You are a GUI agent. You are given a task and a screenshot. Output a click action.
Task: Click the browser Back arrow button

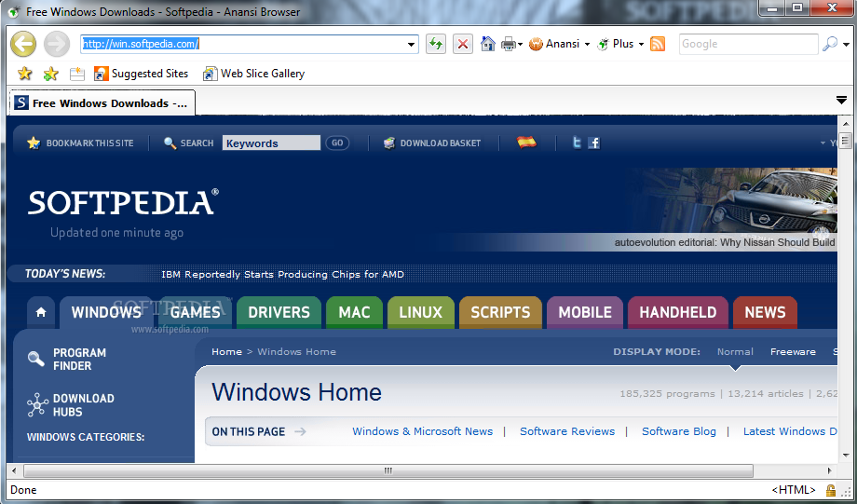pyautogui.click(x=23, y=45)
